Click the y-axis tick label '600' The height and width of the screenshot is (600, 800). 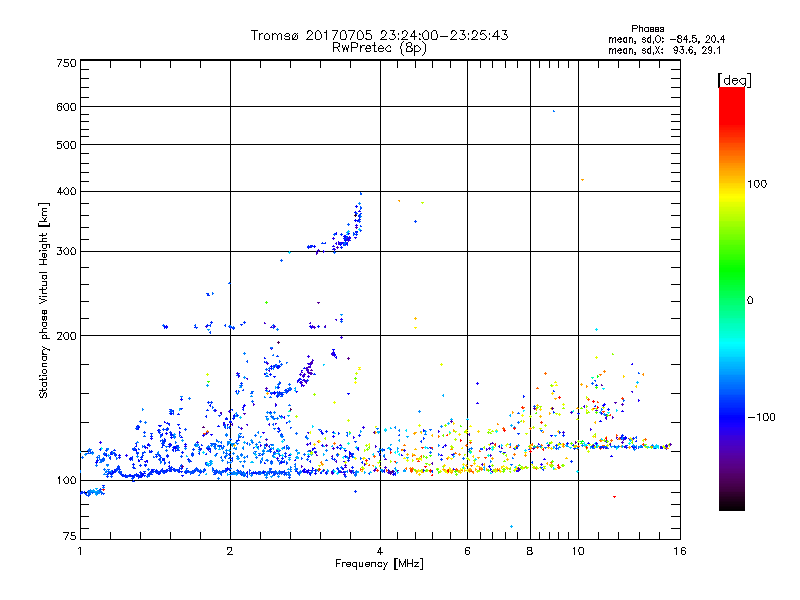coord(67,107)
